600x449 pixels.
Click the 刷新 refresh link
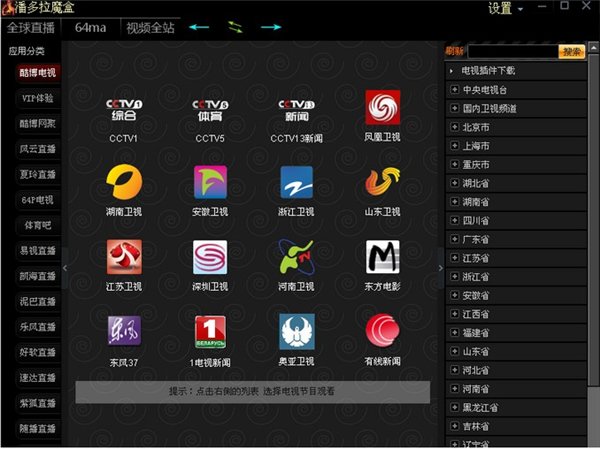pos(455,51)
